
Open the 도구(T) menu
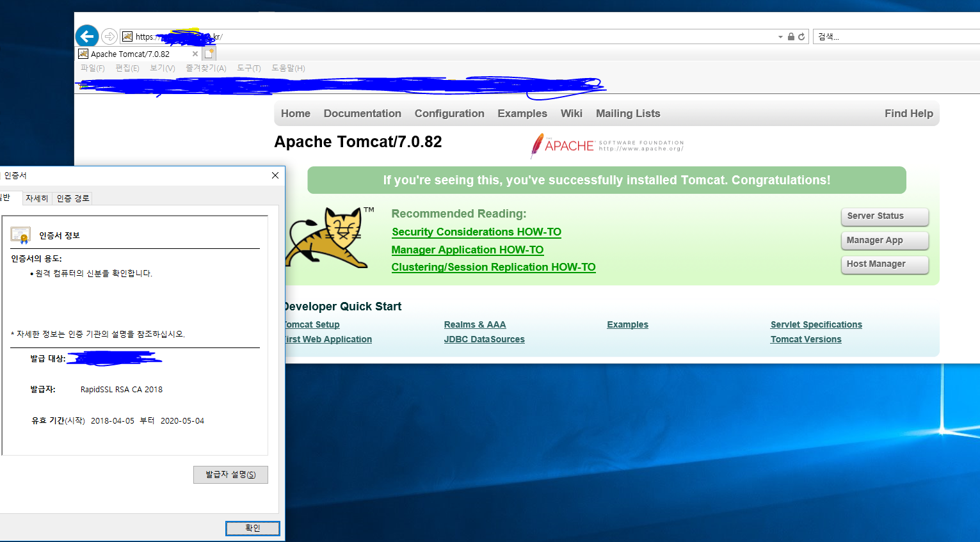pos(249,68)
